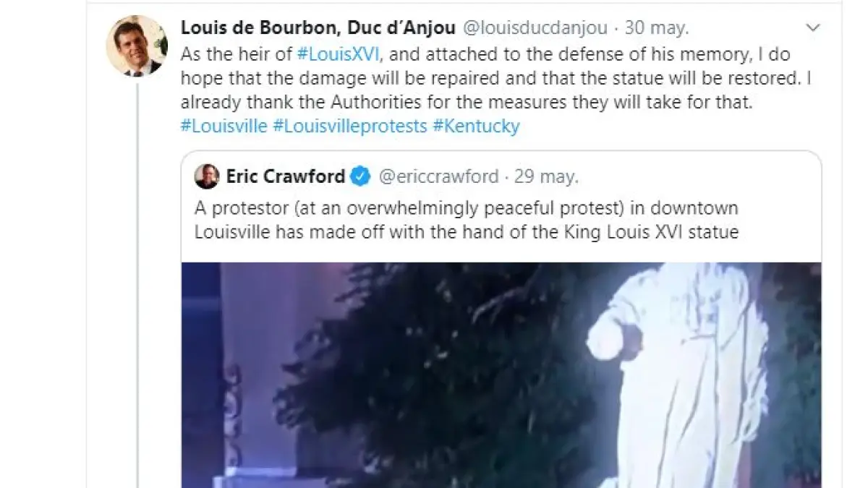
Task: Open the quoted tweet text about the protestor
Action: 467,221
